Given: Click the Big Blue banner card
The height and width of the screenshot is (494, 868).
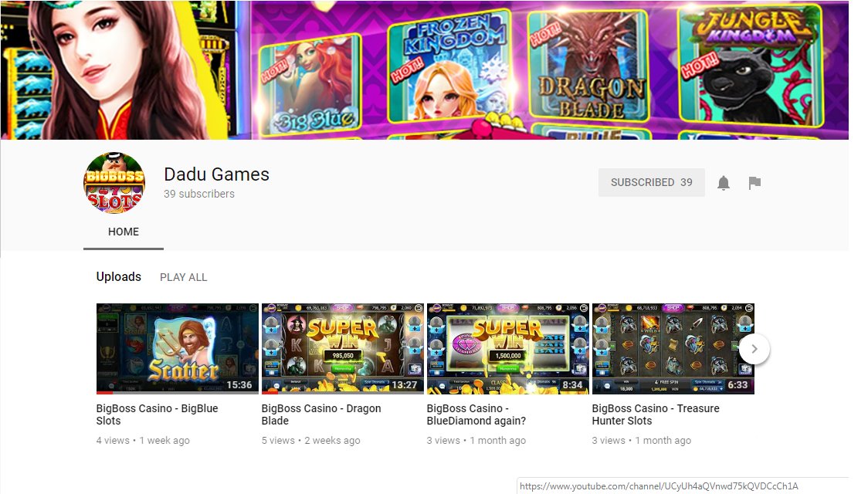Looking at the screenshot, I should click(x=311, y=84).
